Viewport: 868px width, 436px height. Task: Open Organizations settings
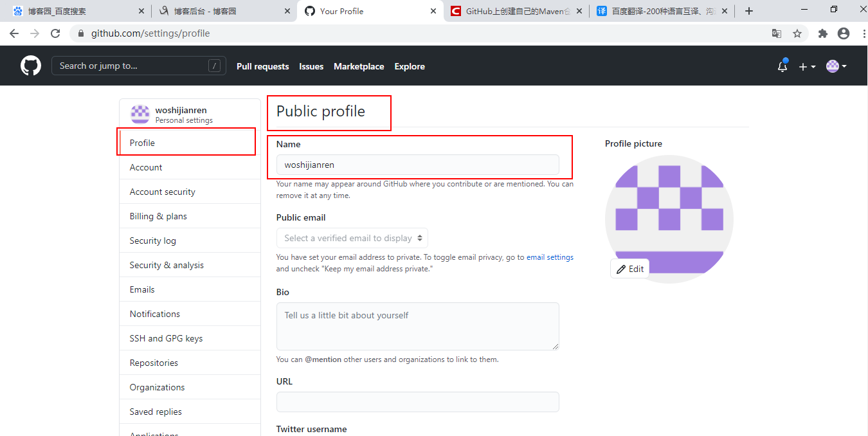tap(190, 387)
